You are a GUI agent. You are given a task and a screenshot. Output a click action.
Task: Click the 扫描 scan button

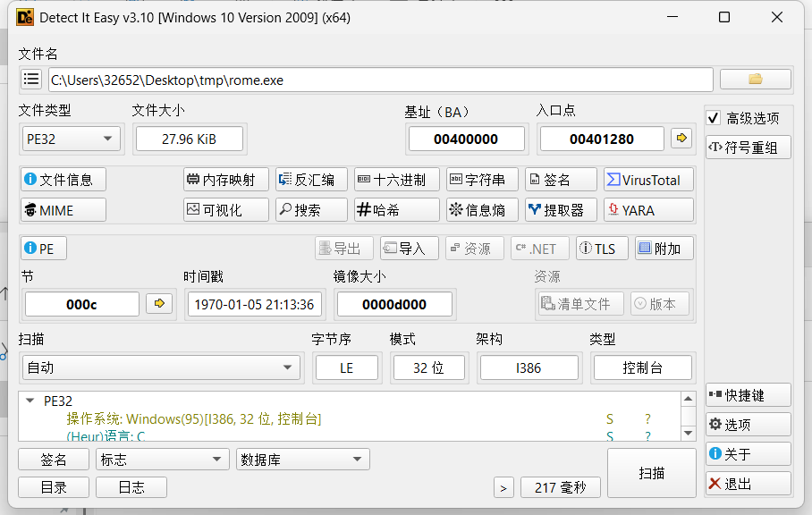click(651, 473)
